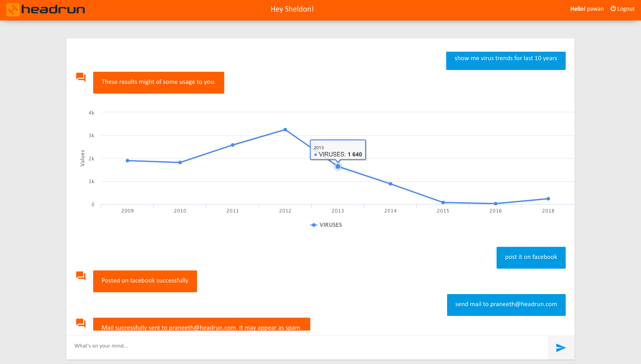Click the 2016 x-axis label

pyautogui.click(x=496, y=211)
